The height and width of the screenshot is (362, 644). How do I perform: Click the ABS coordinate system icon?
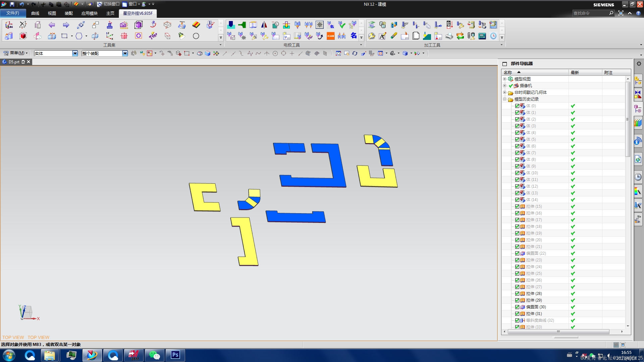[x=9, y=25]
